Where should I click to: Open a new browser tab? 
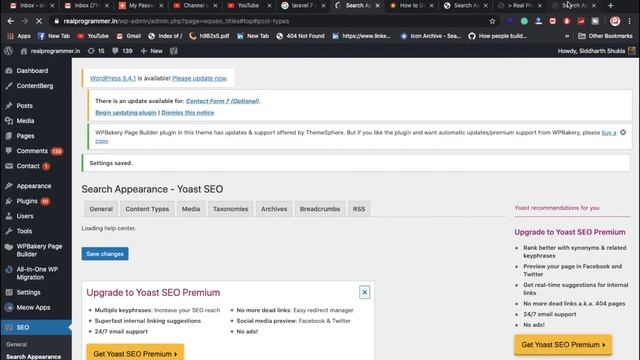(x=611, y=6)
